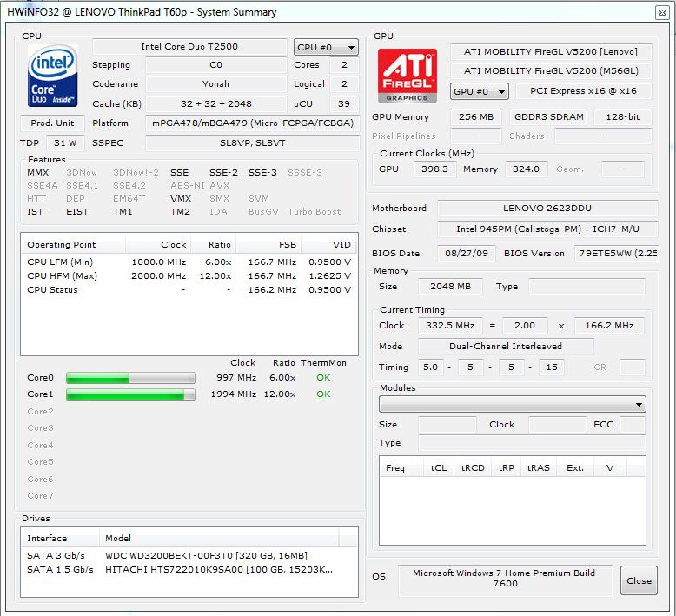The image size is (676, 616).
Task: Open the CPU #0 selector dropdown
Action: (326, 47)
